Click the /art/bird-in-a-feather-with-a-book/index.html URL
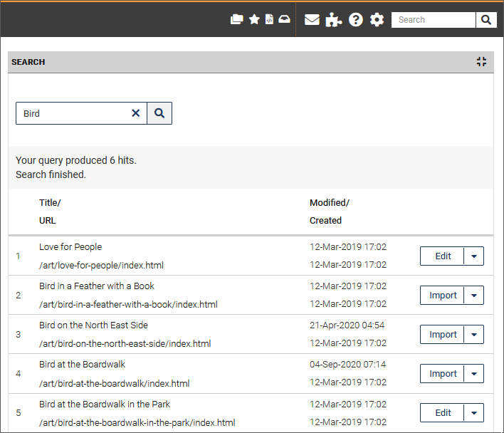The height and width of the screenshot is (433, 504). coord(128,305)
